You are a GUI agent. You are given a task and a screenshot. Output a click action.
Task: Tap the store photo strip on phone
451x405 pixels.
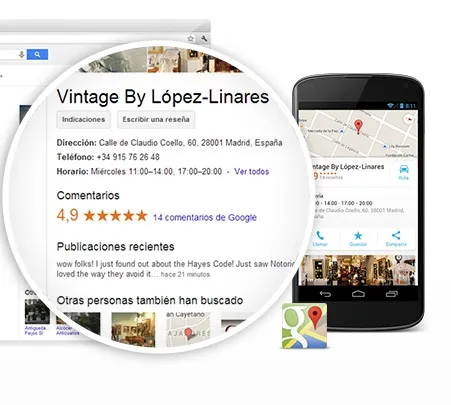(x=357, y=270)
